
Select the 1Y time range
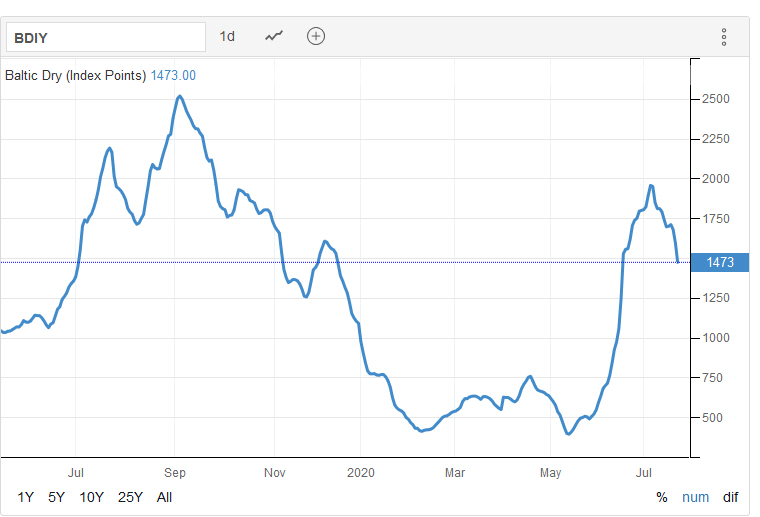26,498
